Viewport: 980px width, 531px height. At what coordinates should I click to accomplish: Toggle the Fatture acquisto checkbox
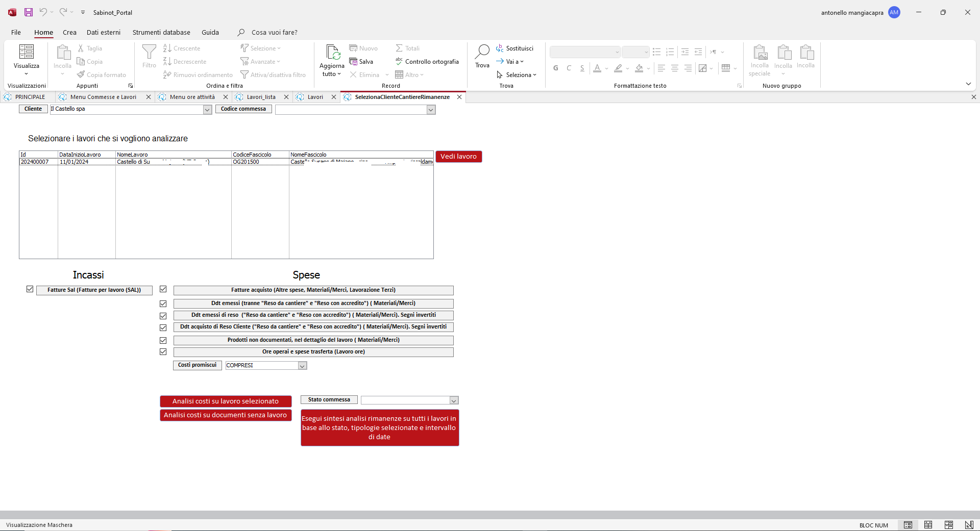point(163,289)
